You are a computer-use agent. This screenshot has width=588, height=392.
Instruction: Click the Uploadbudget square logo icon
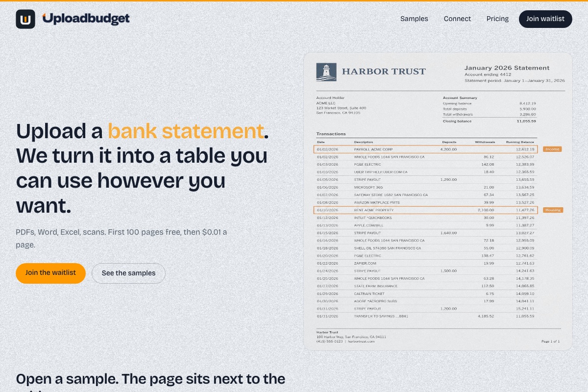pyautogui.click(x=25, y=19)
